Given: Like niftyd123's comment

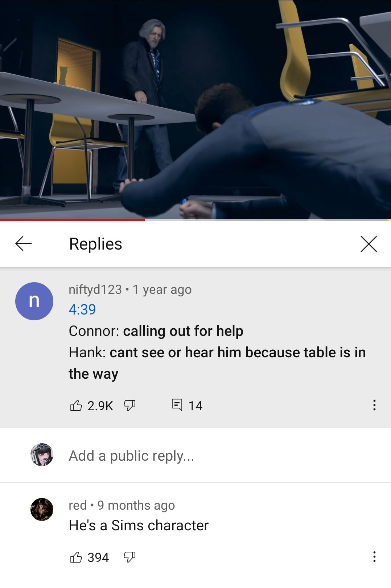Looking at the screenshot, I should point(76,405).
